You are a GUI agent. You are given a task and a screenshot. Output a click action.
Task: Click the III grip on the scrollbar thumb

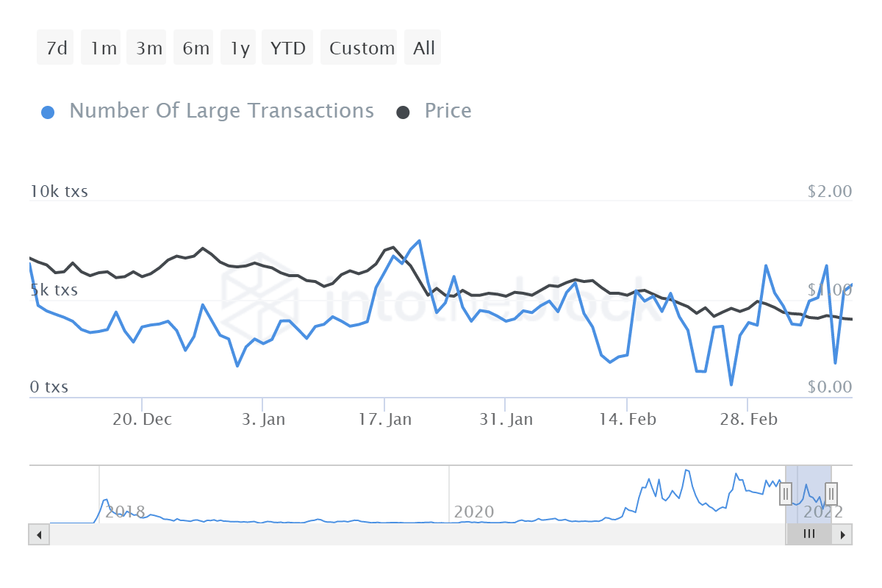click(808, 534)
